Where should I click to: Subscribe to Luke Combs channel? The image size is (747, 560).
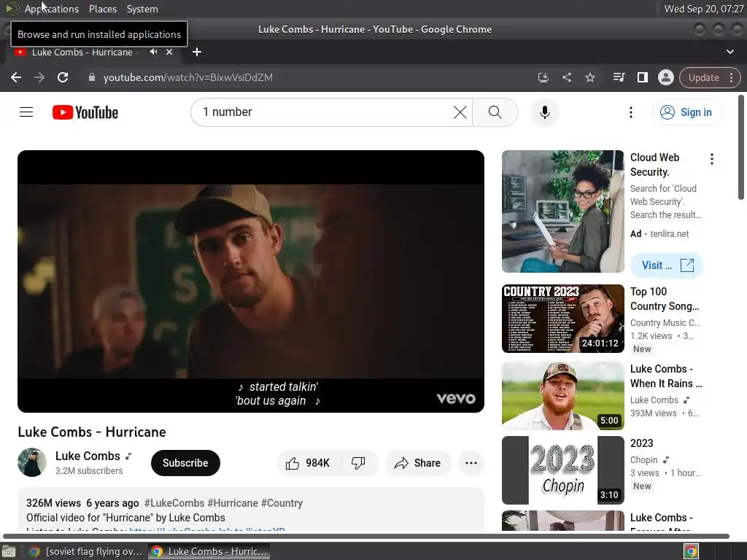185,463
